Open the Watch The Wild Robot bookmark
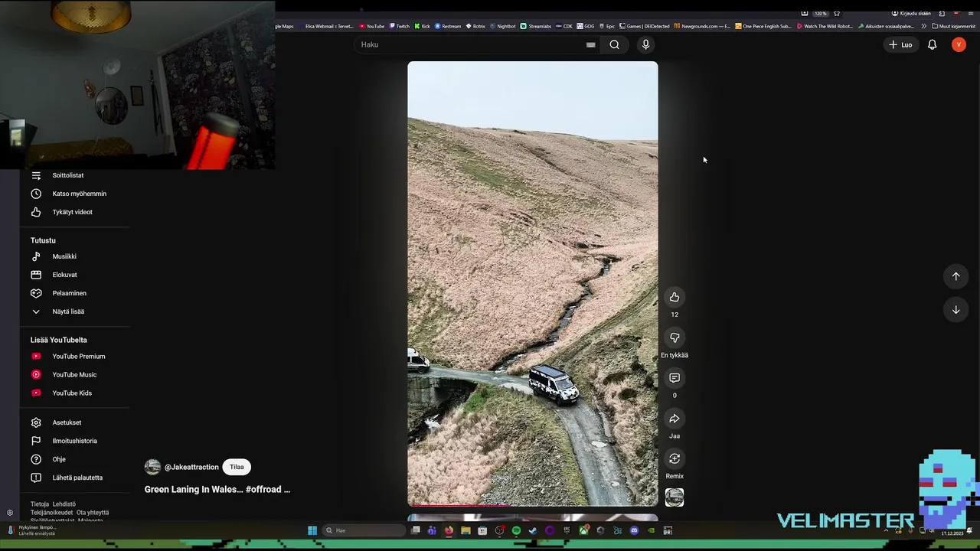Viewport: 980px width, 551px height. click(x=825, y=26)
